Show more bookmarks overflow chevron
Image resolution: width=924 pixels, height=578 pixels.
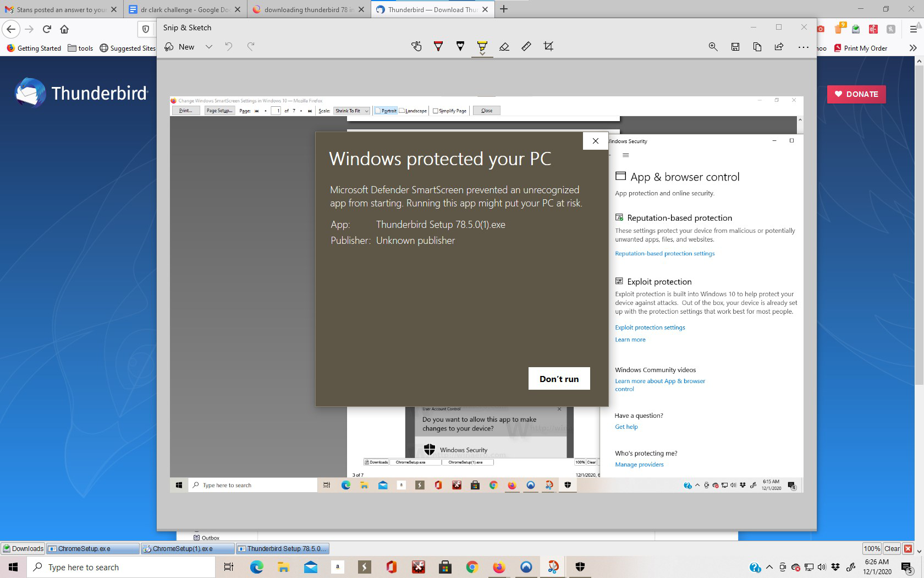(913, 48)
